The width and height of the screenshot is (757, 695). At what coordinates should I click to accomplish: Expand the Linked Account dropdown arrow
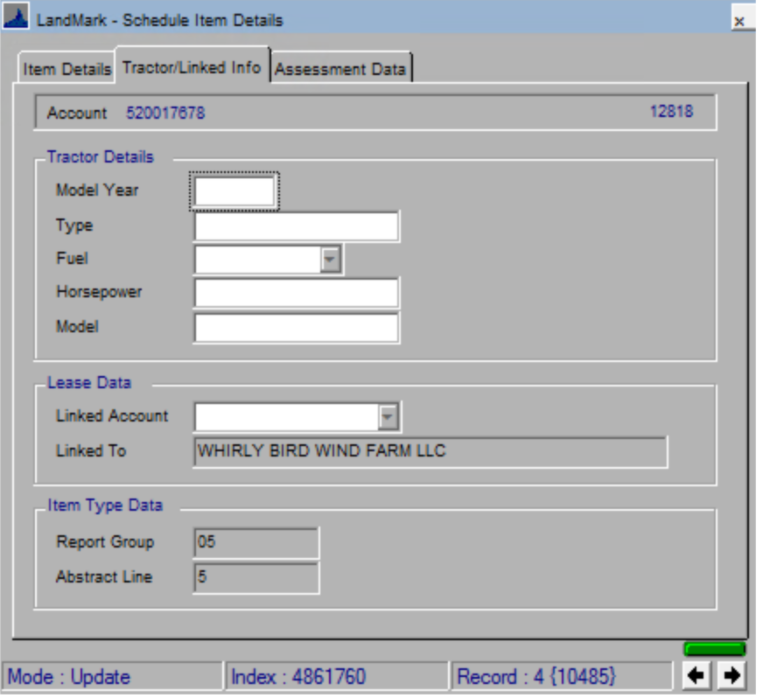[388, 417]
